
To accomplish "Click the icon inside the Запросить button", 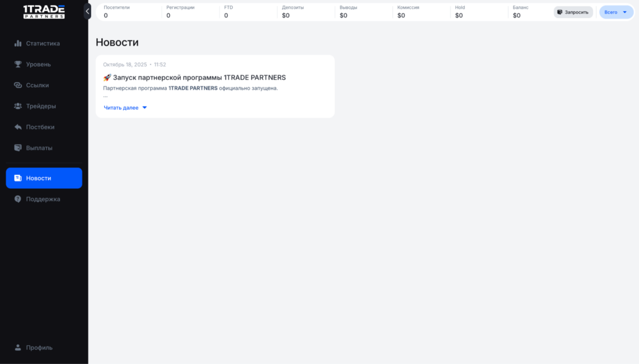I will 560,12.
